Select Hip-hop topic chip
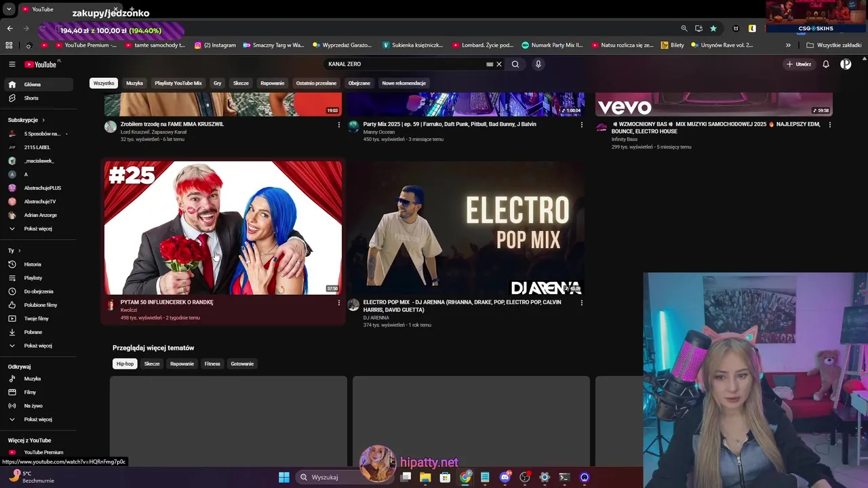The image size is (868, 488). (x=125, y=364)
